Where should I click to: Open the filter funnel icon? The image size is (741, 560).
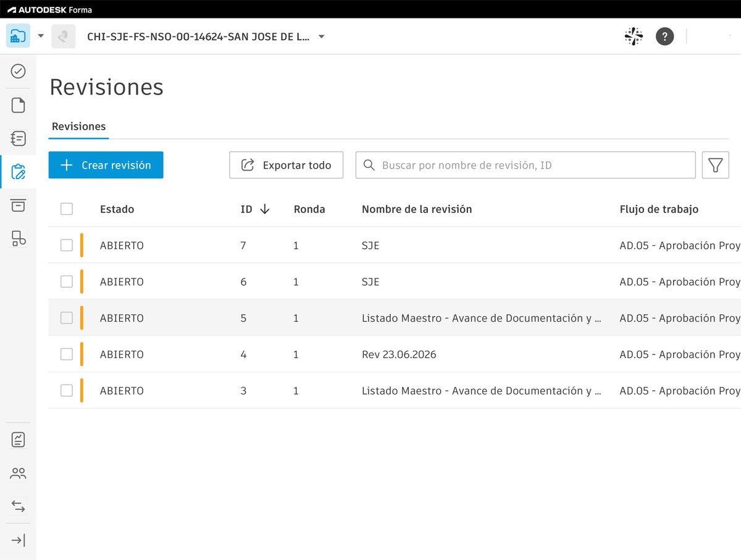(x=716, y=165)
